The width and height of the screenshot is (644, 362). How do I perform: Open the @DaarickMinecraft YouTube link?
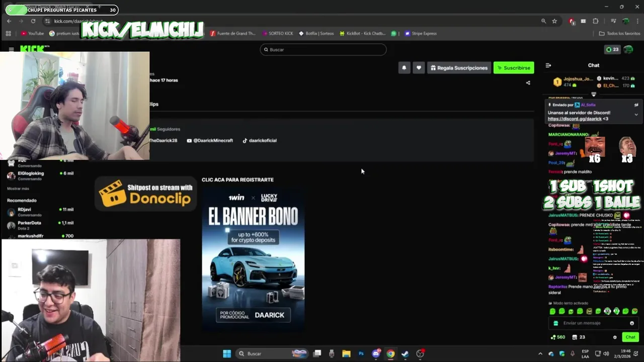point(210,140)
